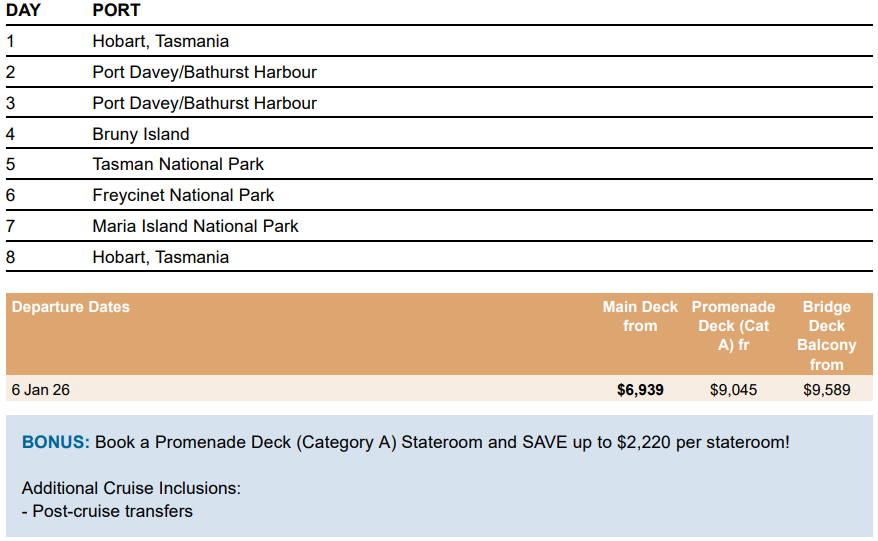Click the BONUS label in blue

pos(55,442)
